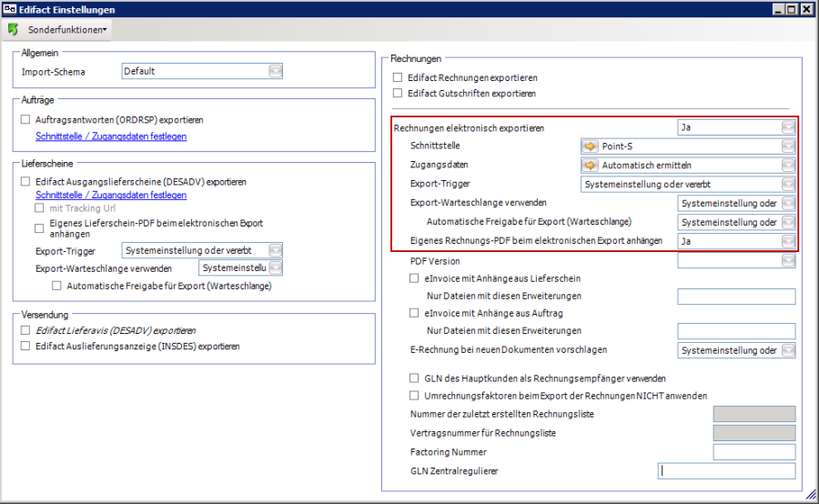Open Rechnungen elektronisch exportieren dropdown

click(x=788, y=127)
